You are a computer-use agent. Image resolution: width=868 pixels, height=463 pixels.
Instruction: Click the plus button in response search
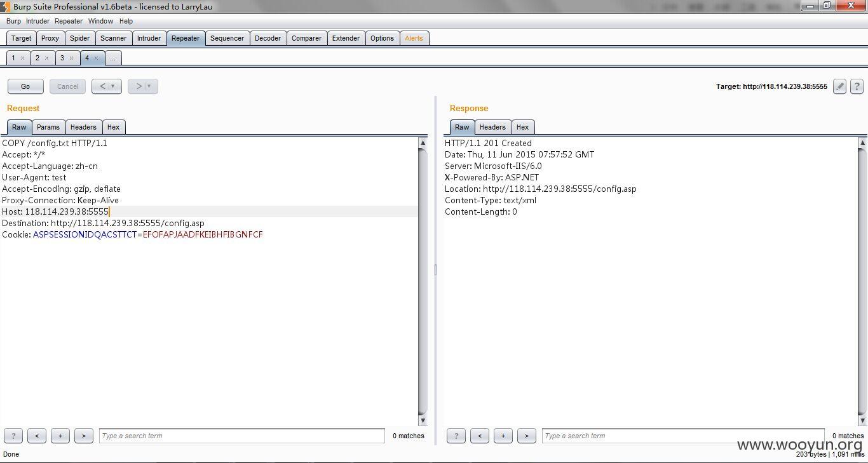(503, 436)
